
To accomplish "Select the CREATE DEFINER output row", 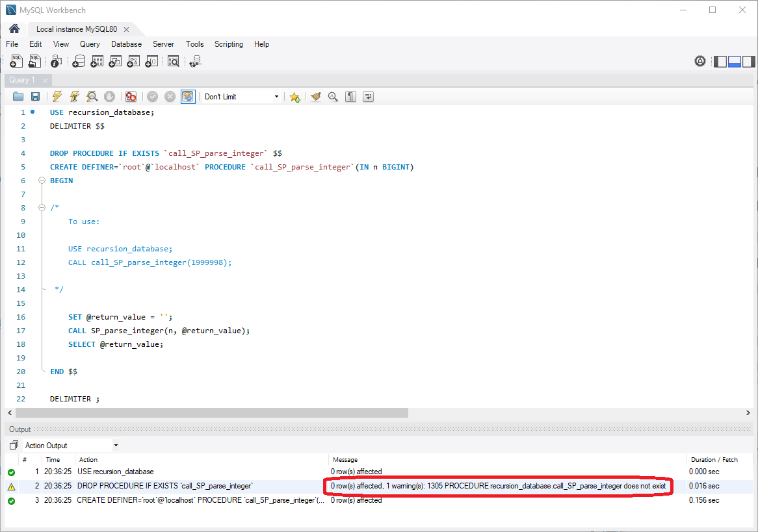I will (379, 500).
